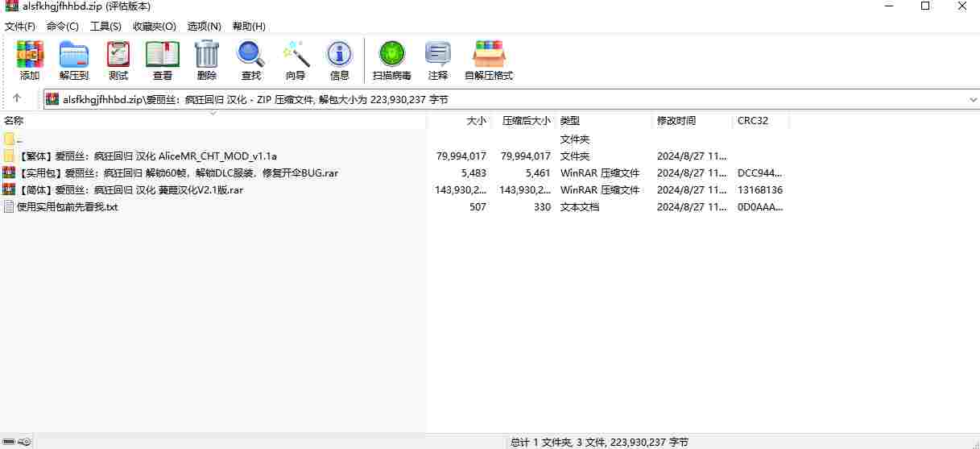Click the folder icon of 【繁体】AliceMR_CHT_MOD_v1.1a
This screenshot has height=449, width=980.
9,156
